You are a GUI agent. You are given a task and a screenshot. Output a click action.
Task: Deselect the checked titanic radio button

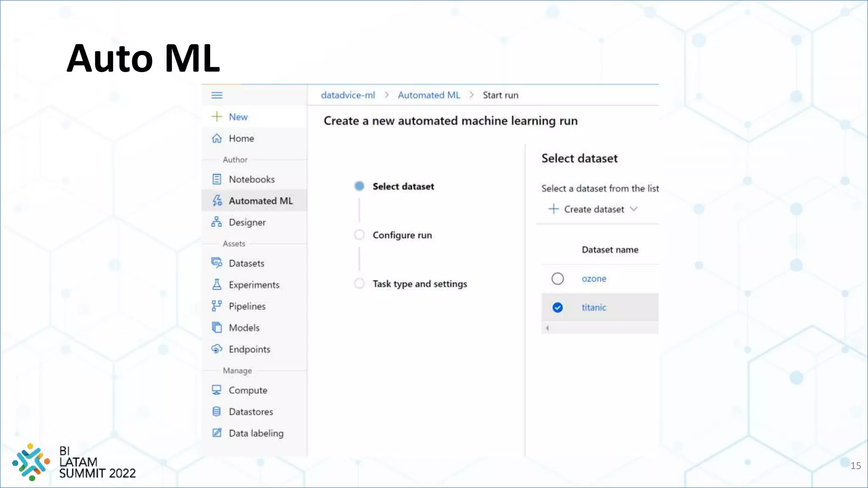557,308
